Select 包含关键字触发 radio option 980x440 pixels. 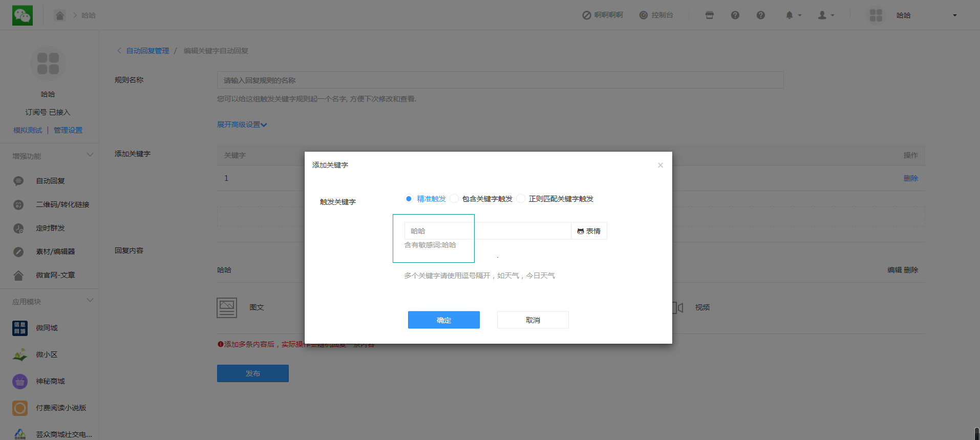point(454,199)
